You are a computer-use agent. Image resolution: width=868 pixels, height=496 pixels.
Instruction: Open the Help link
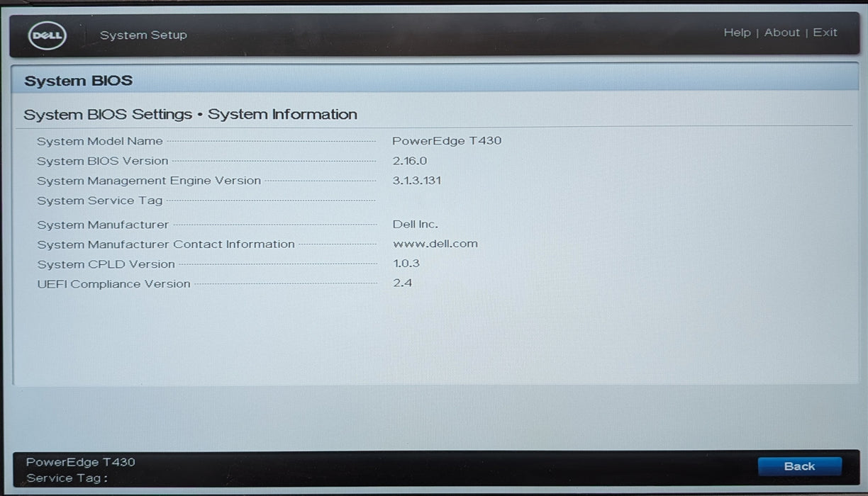(737, 33)
